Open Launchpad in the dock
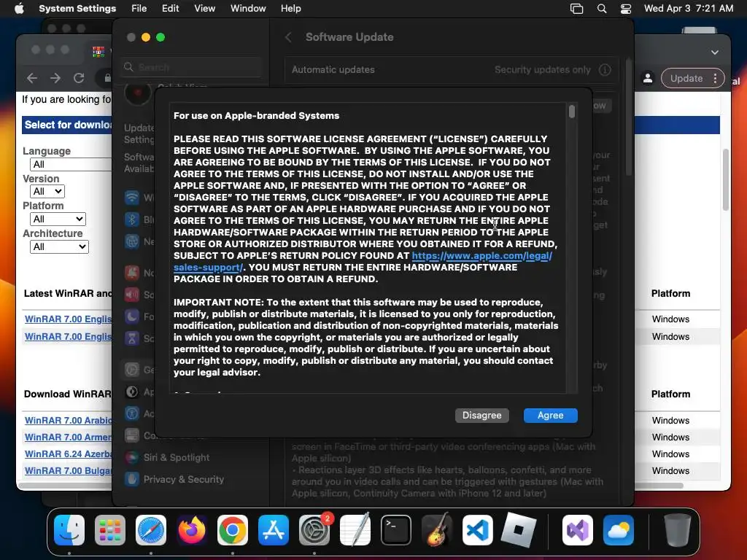The width and height of the screenshot is (747, 560). [110, 530]
